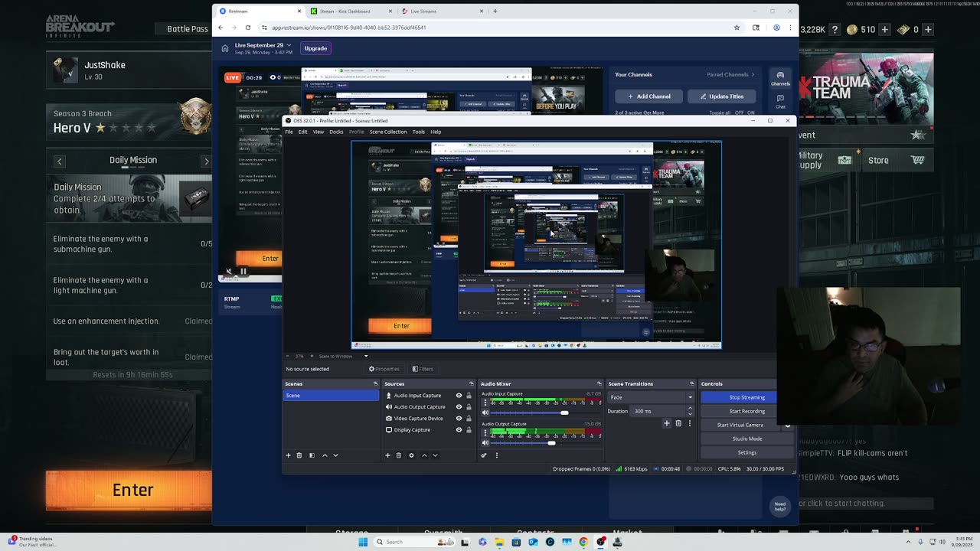The height and width of the screenshot is (551, 980).
Task: Open Fade transition type dropdown
Action: click(652, 397)
